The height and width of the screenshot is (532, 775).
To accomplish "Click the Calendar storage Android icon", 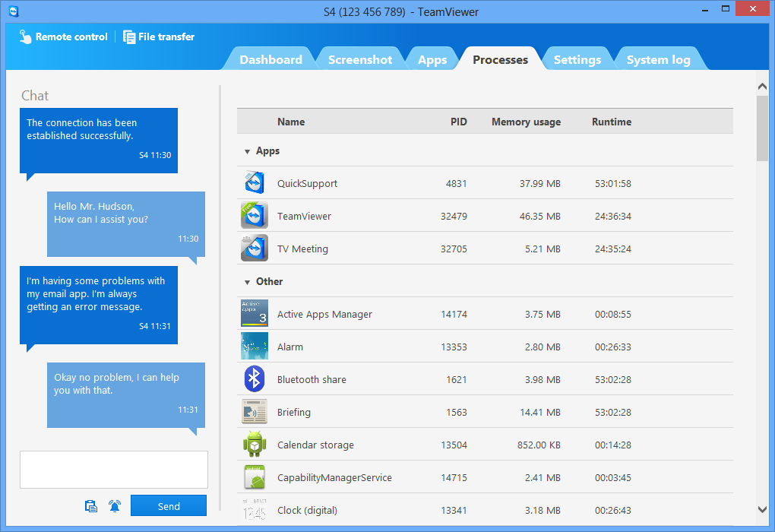I will click(x=255, y=444).
